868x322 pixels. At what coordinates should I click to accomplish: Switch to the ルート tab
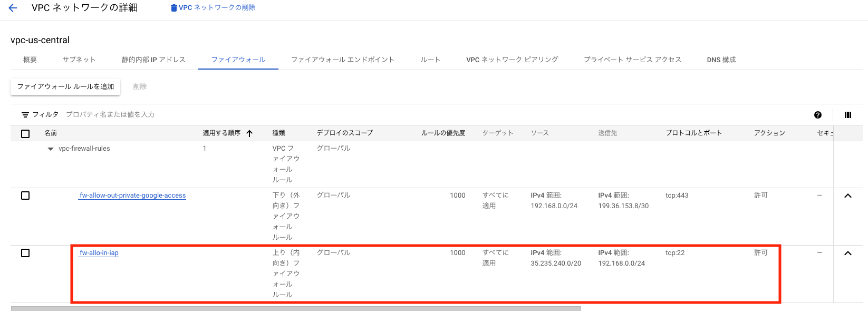[x=430, y=60]
